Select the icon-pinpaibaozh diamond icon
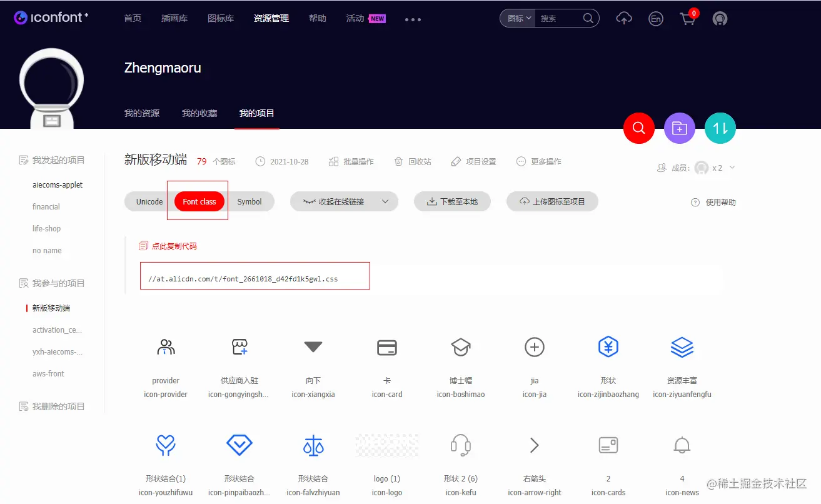 pos(239,445)
